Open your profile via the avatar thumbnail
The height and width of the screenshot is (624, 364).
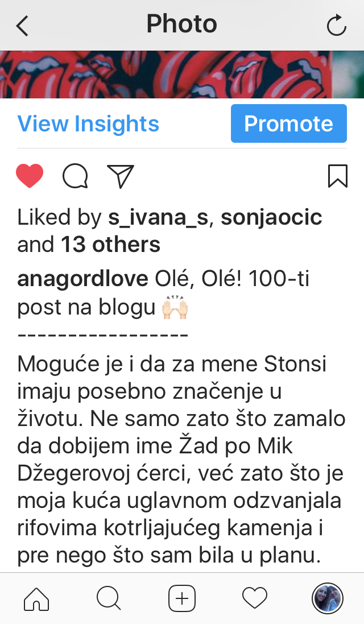click(x=328, y=598)
